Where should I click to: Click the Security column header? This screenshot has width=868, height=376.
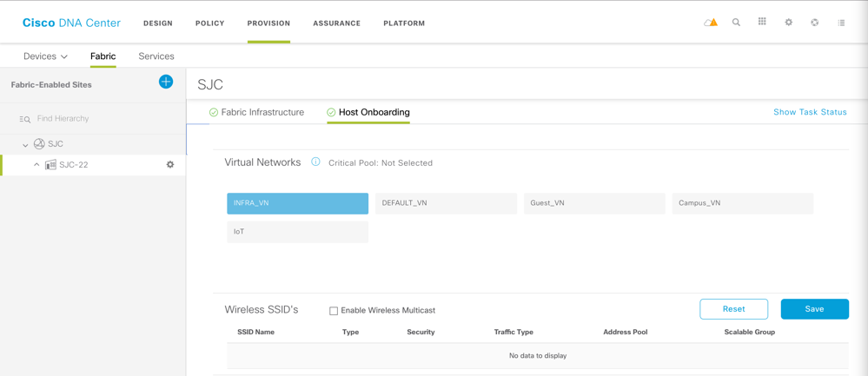(421, 333)
